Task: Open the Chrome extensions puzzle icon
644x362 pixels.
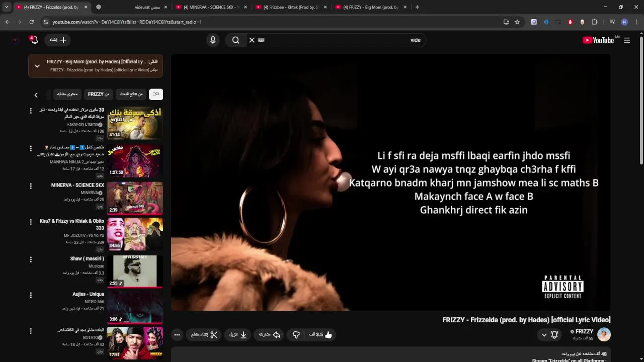Action: click(595, 22)
